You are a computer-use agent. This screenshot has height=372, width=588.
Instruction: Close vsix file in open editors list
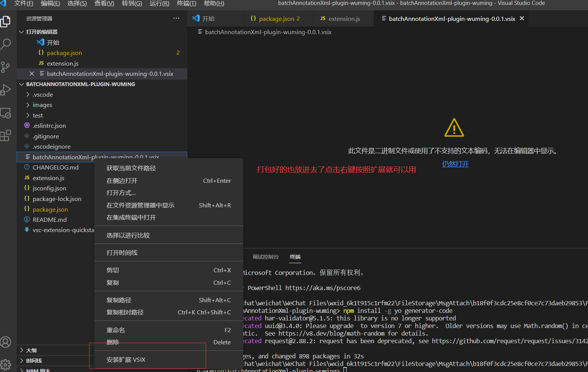point(32,74)
